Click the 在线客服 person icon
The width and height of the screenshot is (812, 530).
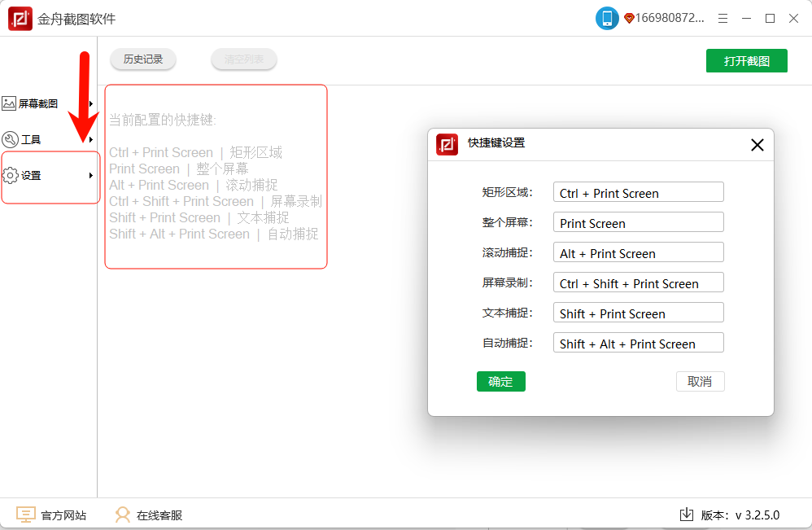123,515
